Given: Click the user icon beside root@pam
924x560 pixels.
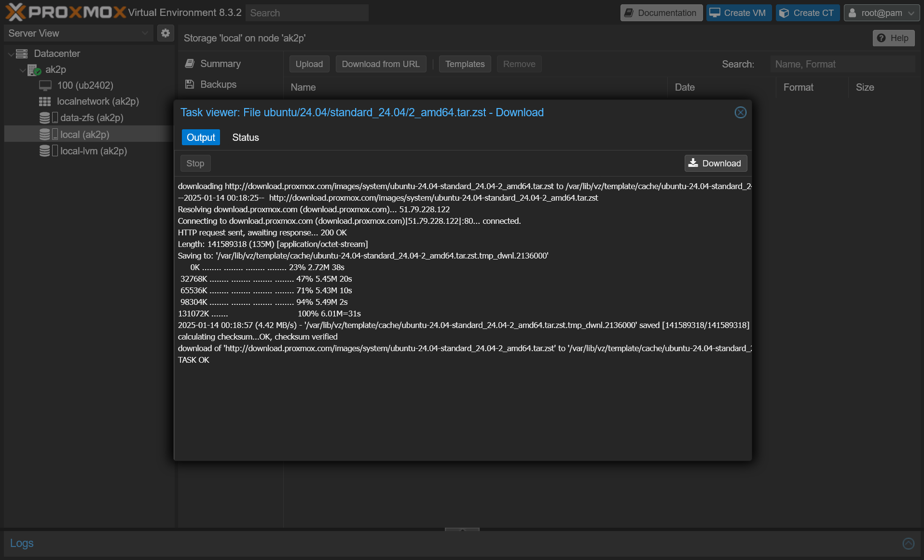Looking at the screenshot, I should point(852,13).
